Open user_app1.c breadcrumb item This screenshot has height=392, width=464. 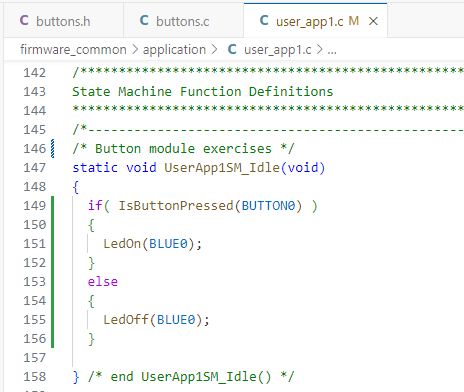point(278,50)
